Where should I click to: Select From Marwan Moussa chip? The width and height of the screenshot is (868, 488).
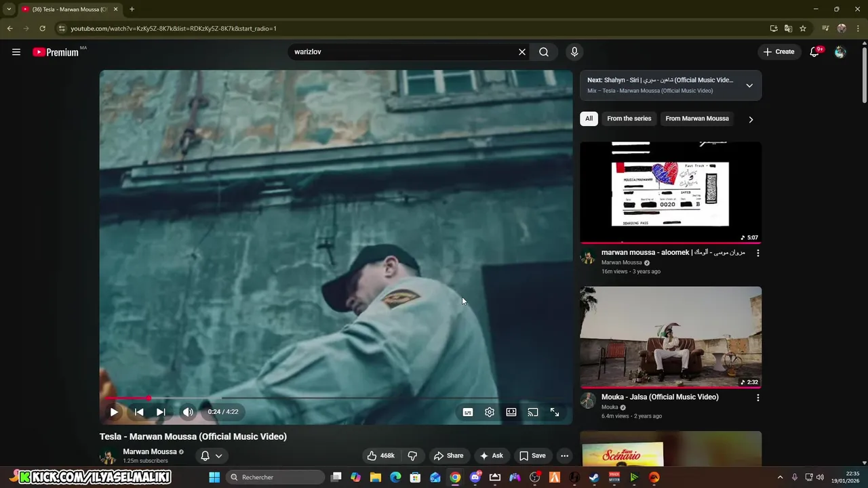(x=697, y=119)
